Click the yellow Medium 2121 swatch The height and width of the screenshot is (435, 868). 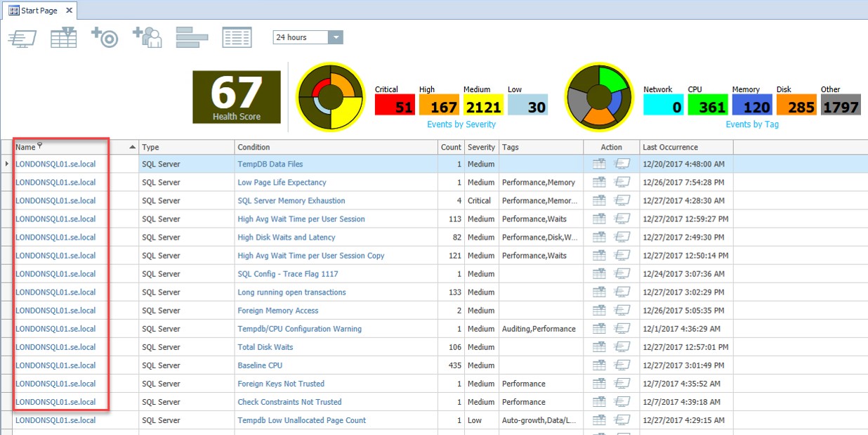(x=483, y=105)
